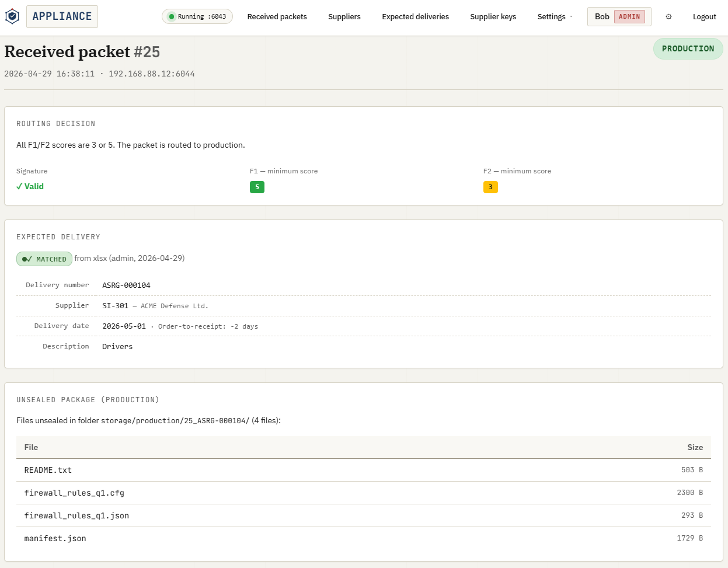Click Order-to-receipt: -2 days text
The width and height of the screenshot is (728, 568).
pyautogui.click(x=208, y=326)
